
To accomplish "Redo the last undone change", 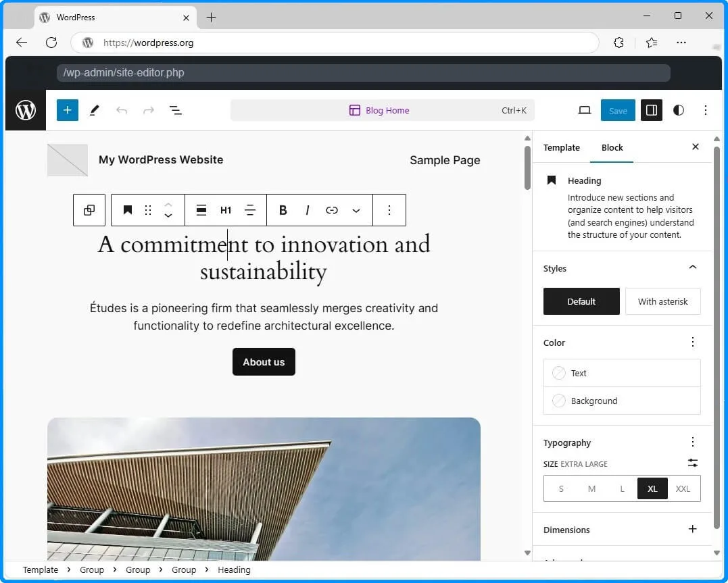I will (x=149, y=110).
